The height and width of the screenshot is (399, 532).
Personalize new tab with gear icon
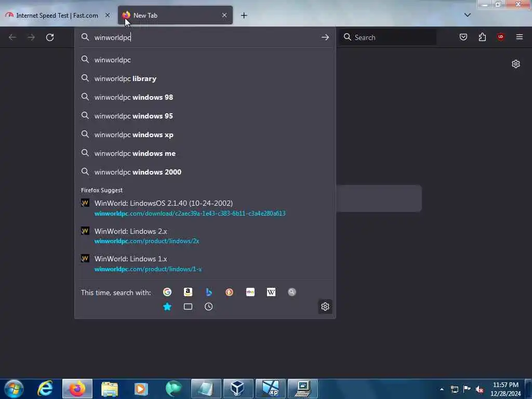(516, 64)
